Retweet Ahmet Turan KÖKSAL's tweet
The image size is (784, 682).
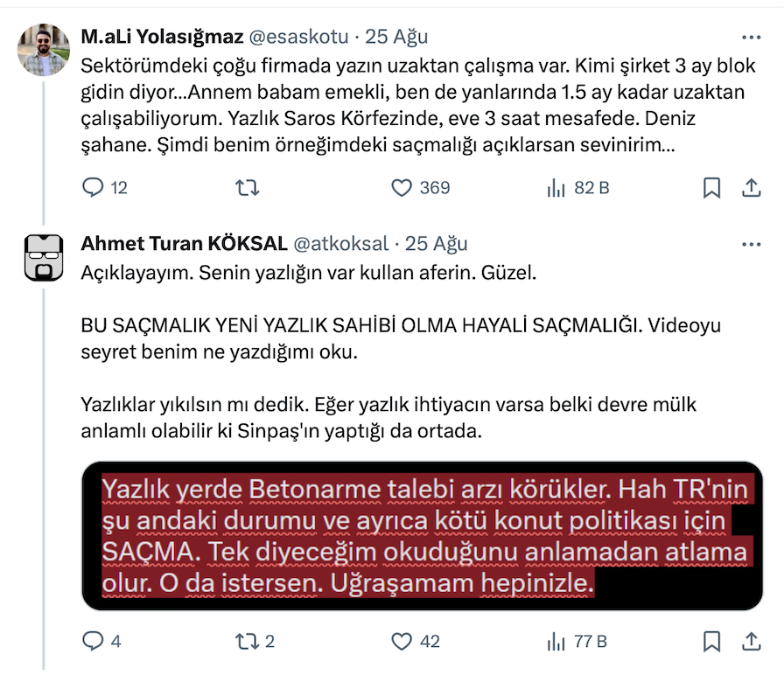248,642
